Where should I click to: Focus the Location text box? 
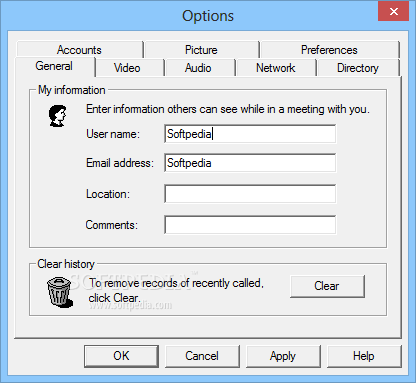[x=250, y=194]
